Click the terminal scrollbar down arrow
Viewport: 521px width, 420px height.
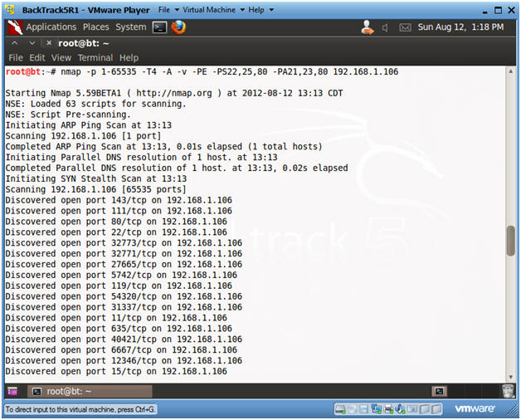pyautogui.click(x=511, y=377)
